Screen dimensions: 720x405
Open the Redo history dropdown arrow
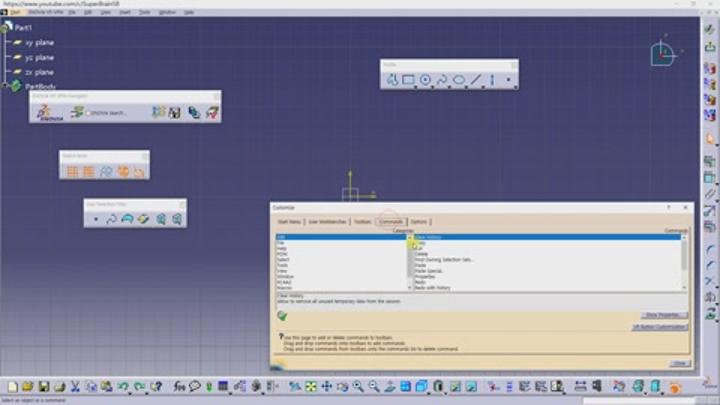pyautogui.click(x=146, y=393)
